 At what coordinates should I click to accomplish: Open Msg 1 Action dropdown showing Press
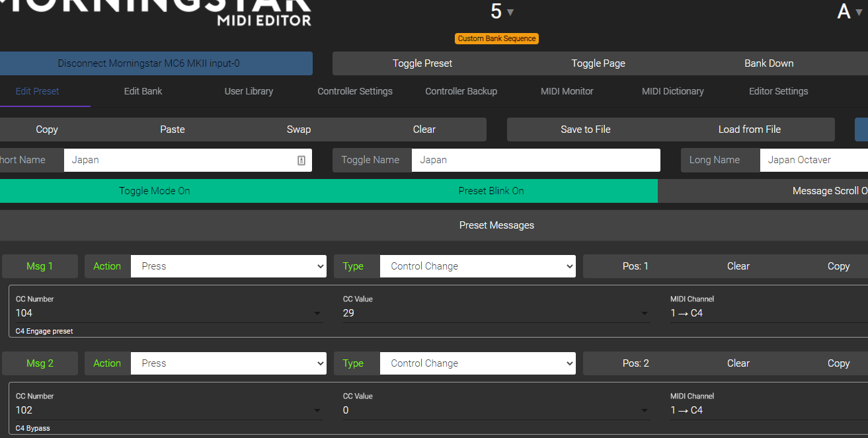(229, 266)
